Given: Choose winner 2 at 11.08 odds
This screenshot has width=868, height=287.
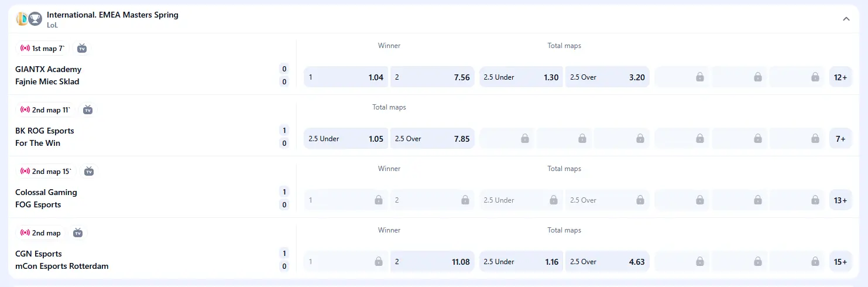Looking at the screenshot, I should [432, 262].
